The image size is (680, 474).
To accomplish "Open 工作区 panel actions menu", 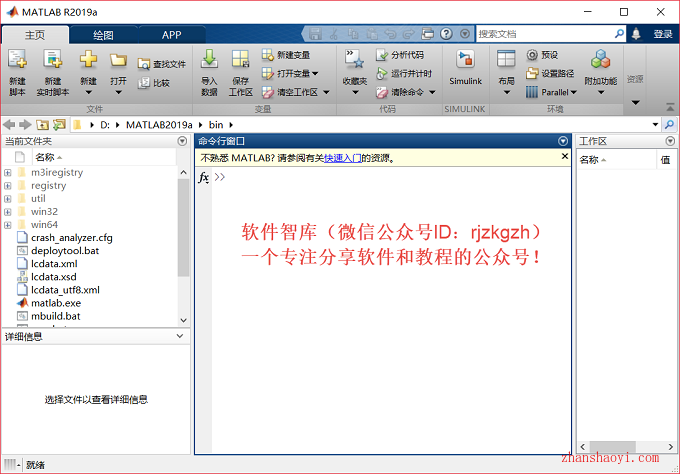I will (670, 141).
